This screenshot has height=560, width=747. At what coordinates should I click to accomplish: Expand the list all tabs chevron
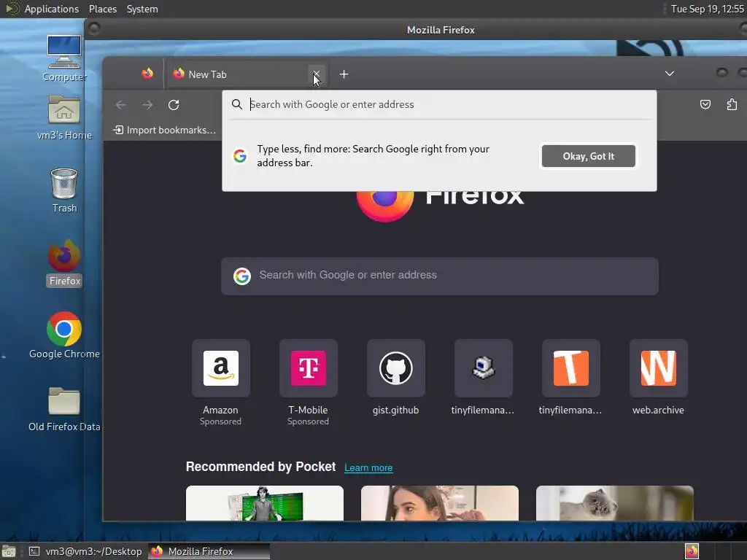click(x=670, y=74)
